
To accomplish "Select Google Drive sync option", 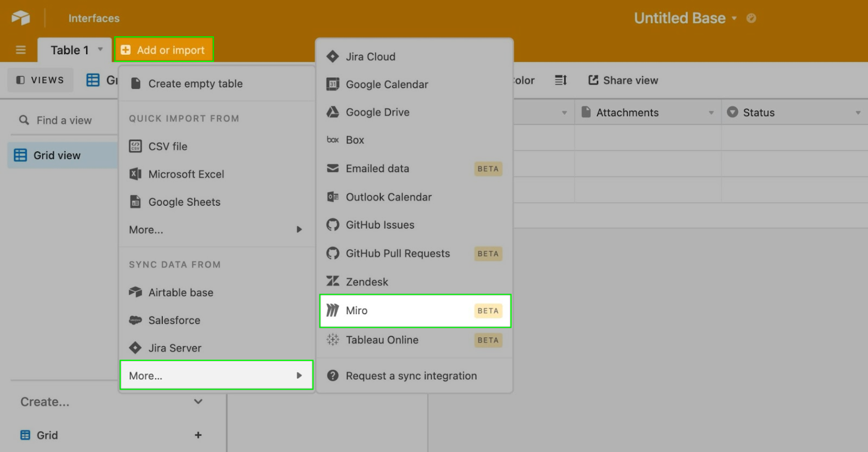I will (414, 112).
